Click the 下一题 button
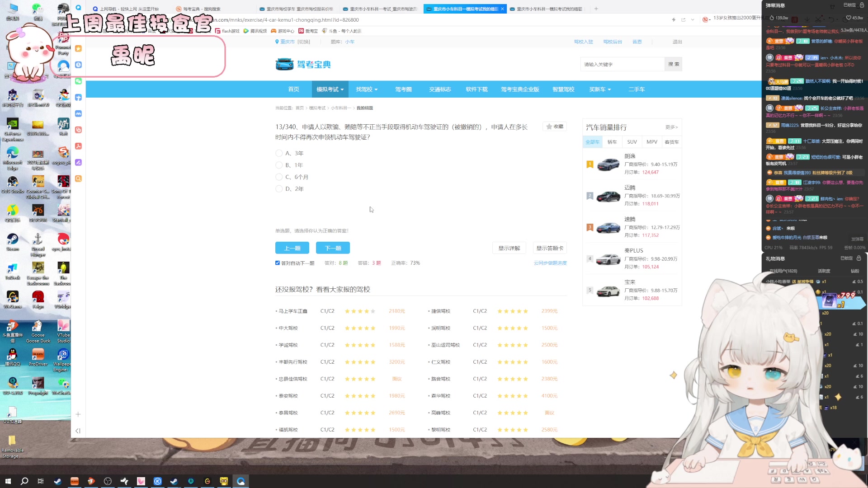868x488 pixels. click(x=333, y=248)
